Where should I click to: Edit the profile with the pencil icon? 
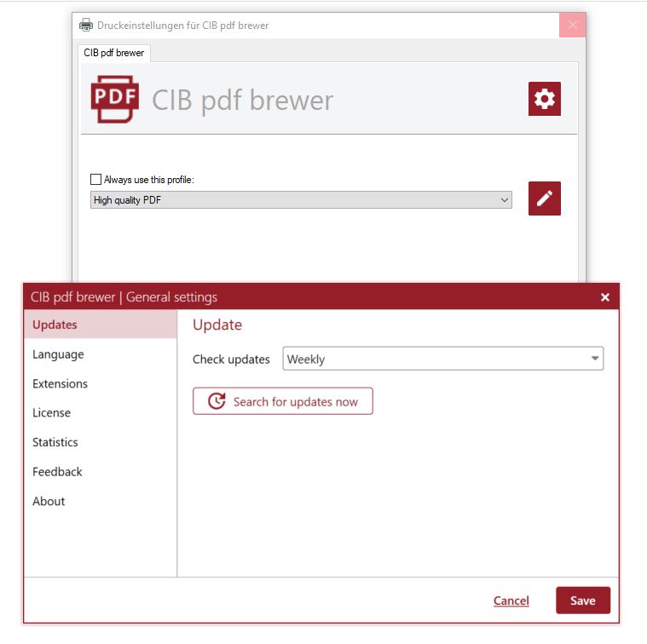(x=544, y=198)
